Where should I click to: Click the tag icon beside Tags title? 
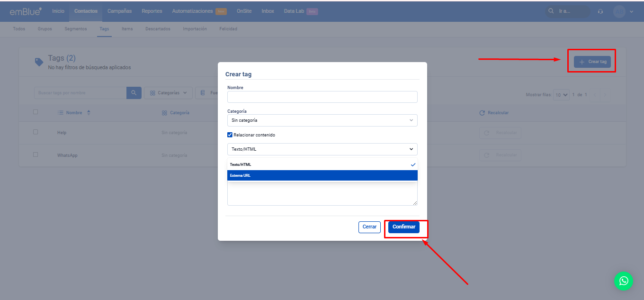(x=39, y=62)
